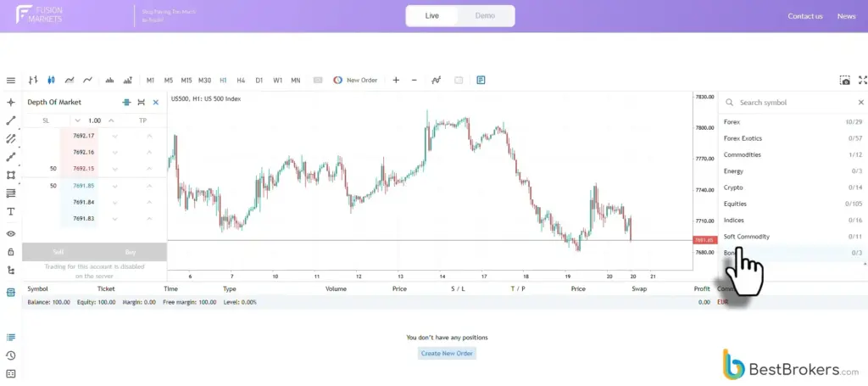Expand the Energy symbol group
The height and width of the screenshot is (386, 868).
[x=793, y=171]
